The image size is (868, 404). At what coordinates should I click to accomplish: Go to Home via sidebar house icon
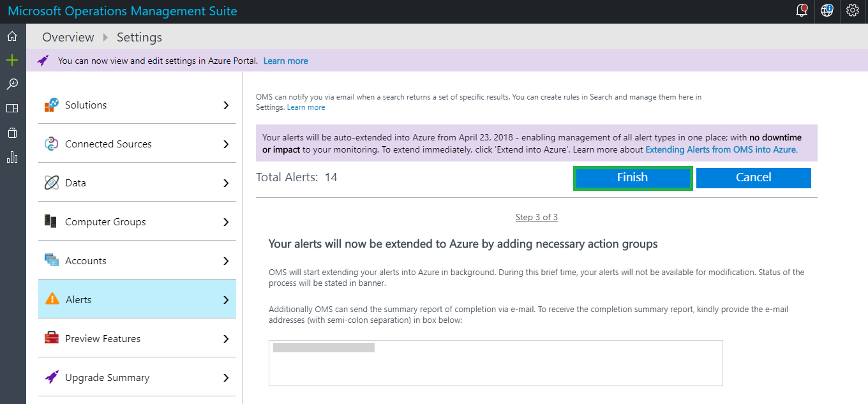12,36
